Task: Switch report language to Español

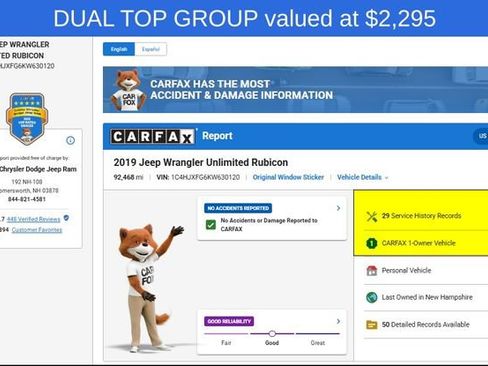Action: (x=151, y=49)
